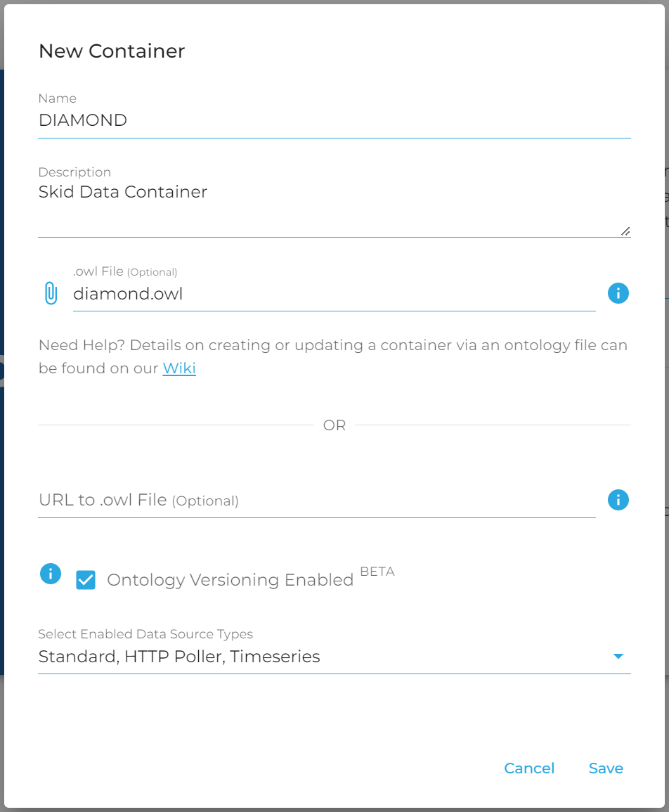Save the new container
The image size is (669, 812).
click(x=606, y=768)
